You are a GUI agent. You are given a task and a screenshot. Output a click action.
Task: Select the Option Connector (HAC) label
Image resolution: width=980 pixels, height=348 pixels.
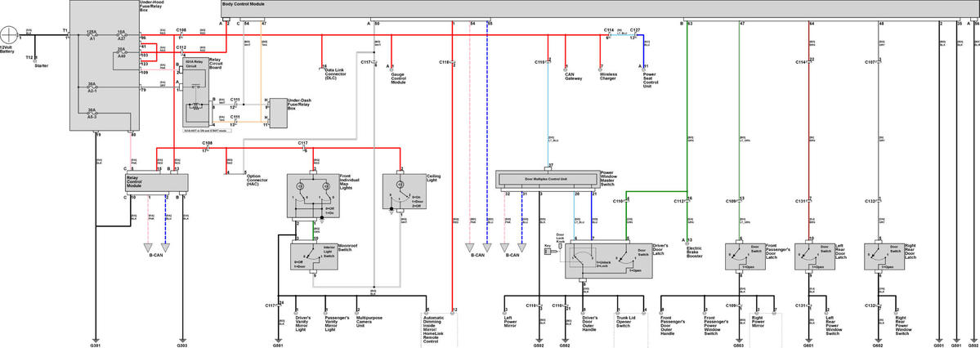pos(257,180)
